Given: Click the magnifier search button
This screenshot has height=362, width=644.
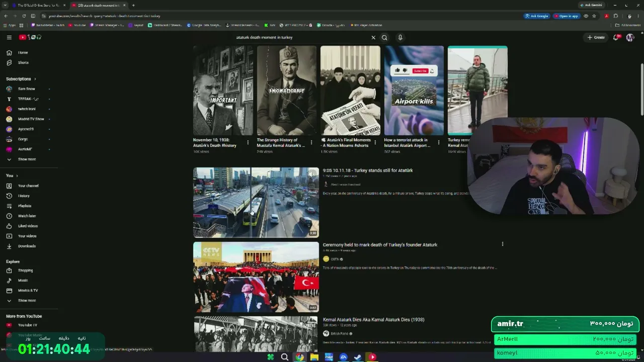Looking at the screenshot, I should point(384,37).
